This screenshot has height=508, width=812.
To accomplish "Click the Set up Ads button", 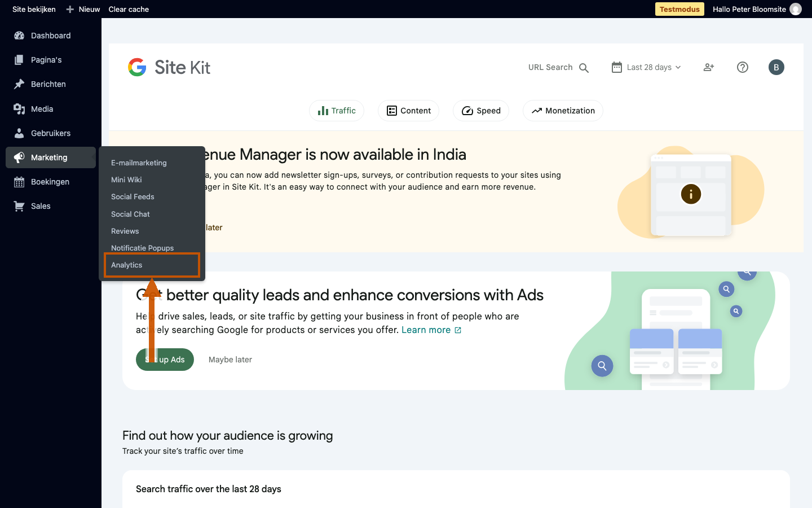I will point(165,360).
